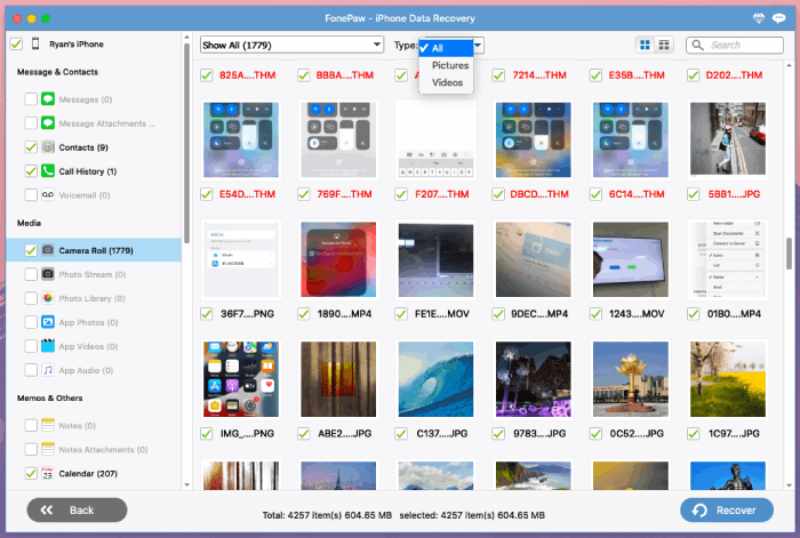Click the Contacts icon in sidebar
Screen dimensions: 800x538
(x=48, y=147)
